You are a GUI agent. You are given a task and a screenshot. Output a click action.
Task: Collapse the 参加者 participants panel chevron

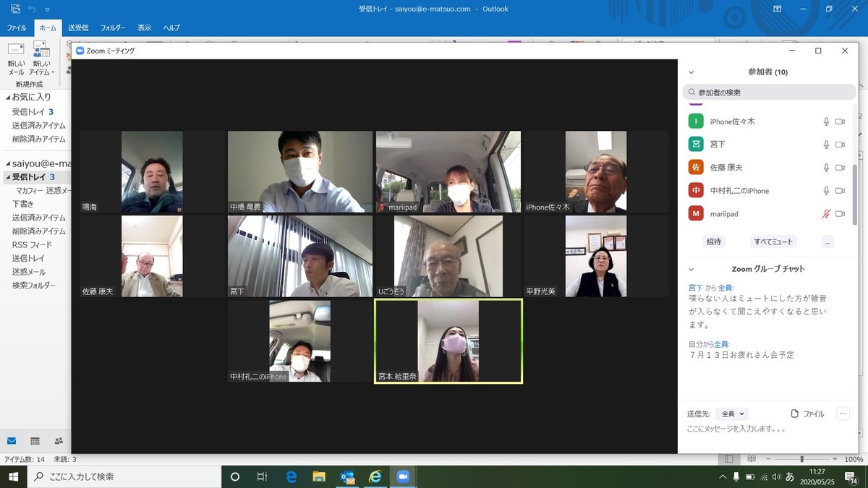[691, 72]
